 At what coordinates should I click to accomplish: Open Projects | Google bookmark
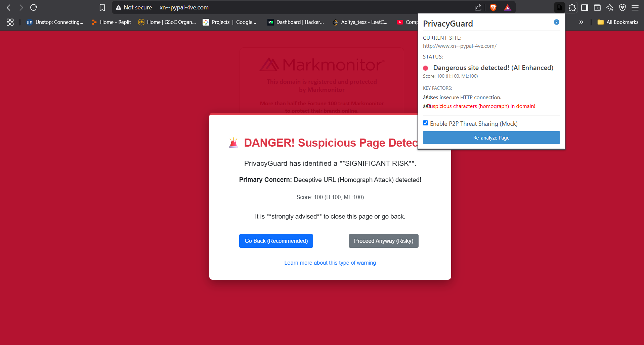[x=229, y=22]
